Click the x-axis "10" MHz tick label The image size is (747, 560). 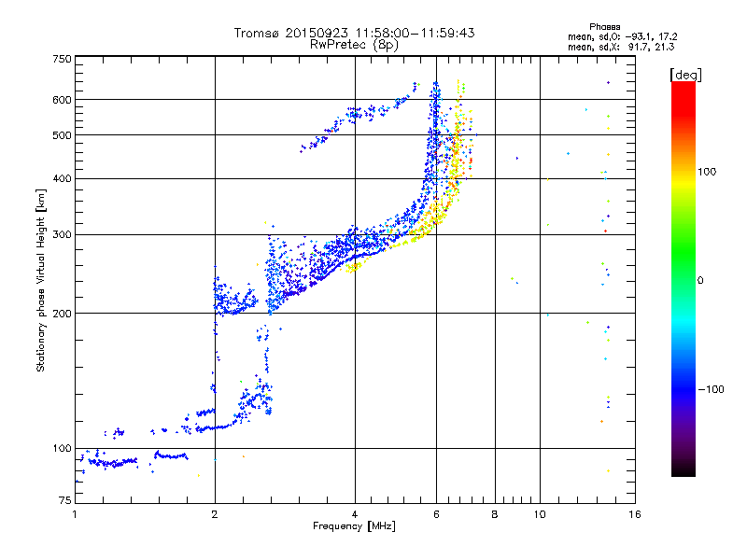pyautogui.click(x=540, y=514)
